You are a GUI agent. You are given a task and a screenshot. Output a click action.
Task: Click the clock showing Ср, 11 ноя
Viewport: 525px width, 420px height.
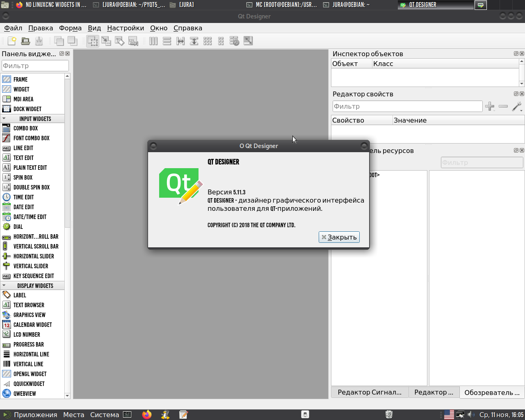pos(502,415)
